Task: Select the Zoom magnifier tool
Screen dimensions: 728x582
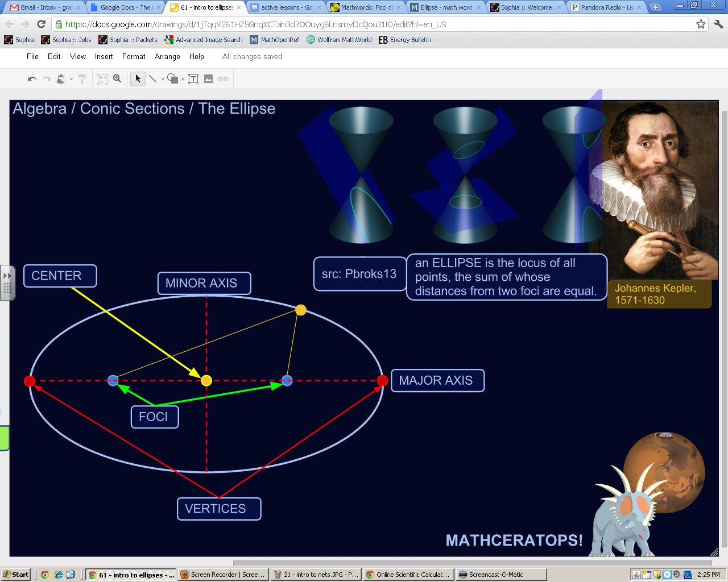Action: point(117,79)
